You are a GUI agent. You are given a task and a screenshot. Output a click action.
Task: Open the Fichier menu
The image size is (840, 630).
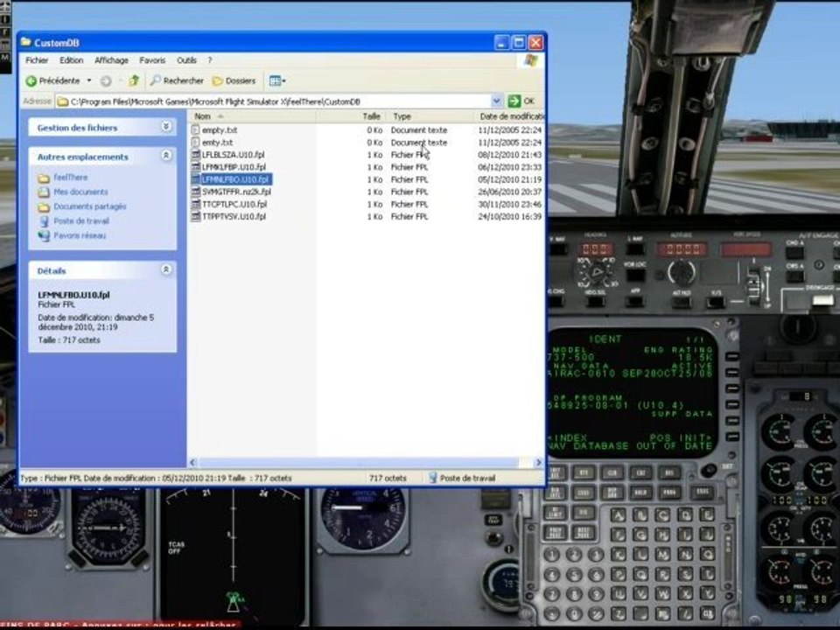click(x=37, y=60)
